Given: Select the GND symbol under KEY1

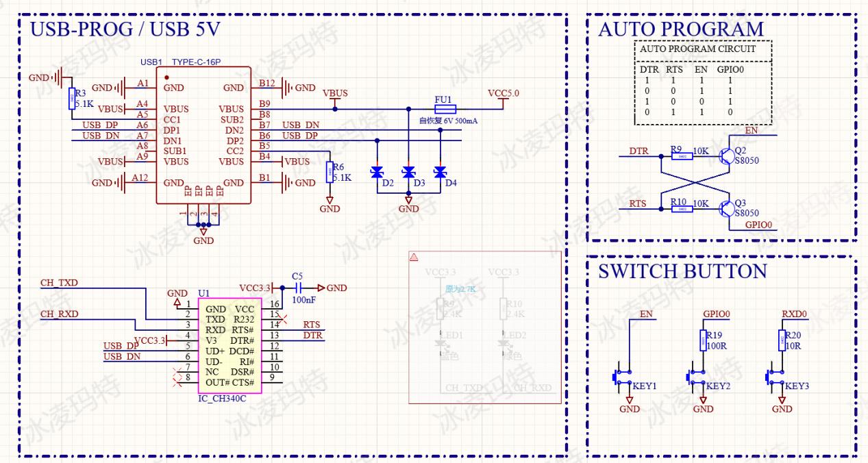Looking at the screenshot, I should point(630,404).
